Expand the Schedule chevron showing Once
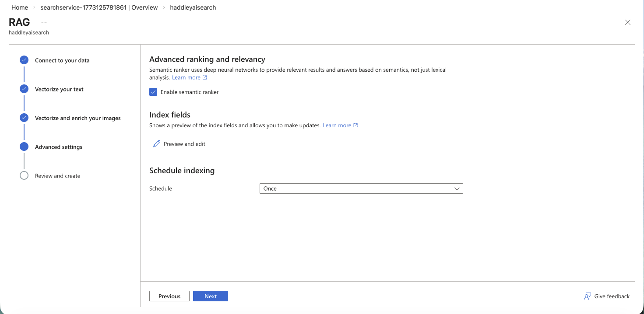The height and width of the screenshot is (314, 644). click(457, 188)
